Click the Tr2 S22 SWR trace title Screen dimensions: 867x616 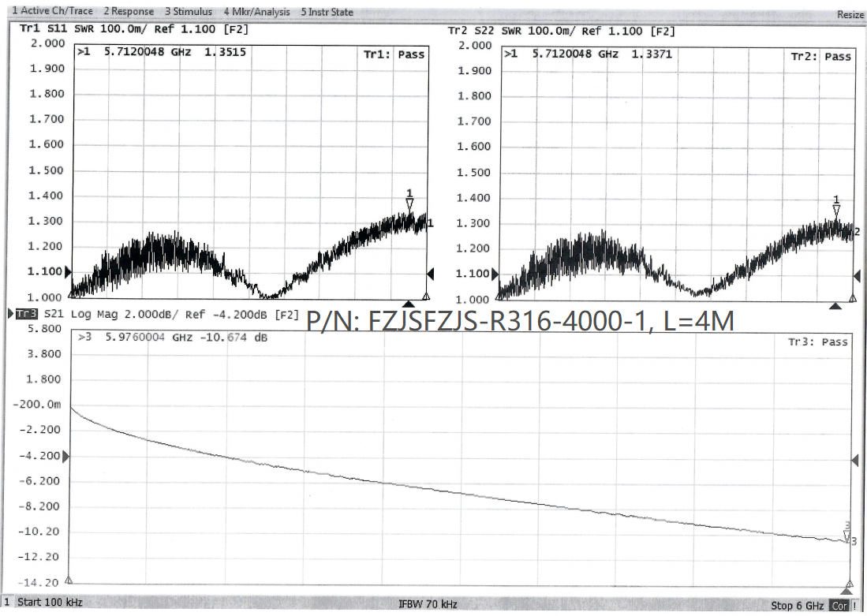561,31
